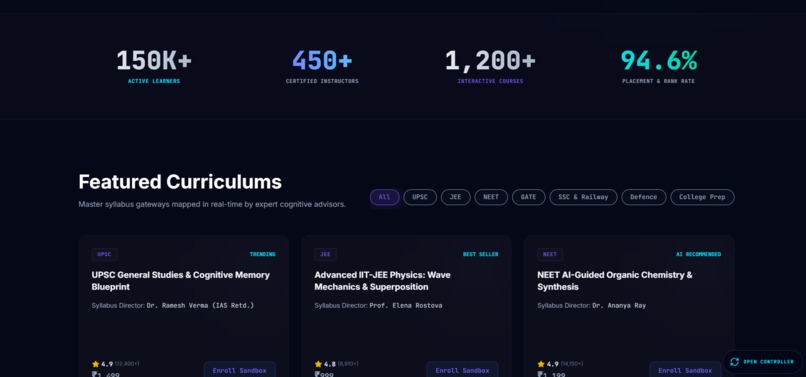Click the 4.8 rating on JEE card
Screen dimensions: 806x377
pos(329,364)
